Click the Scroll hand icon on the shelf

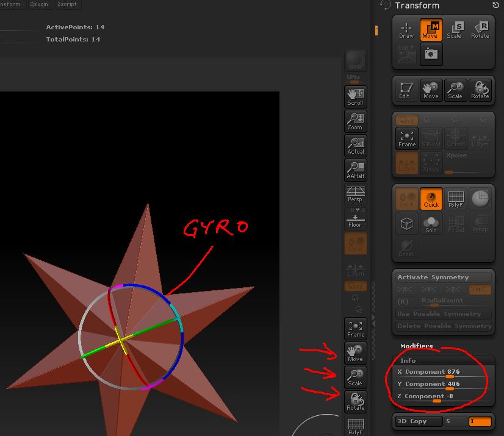[x=356, y=97]
